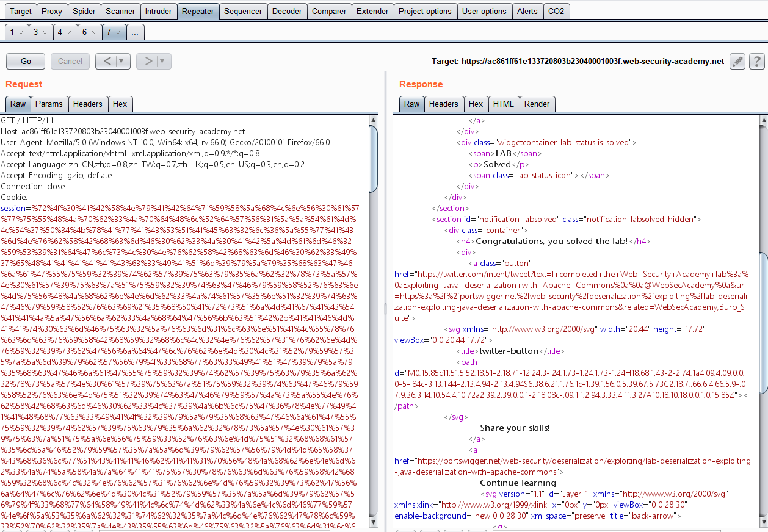768x532 pixels.
Task: Select Request Raw view tab
Action: click(x=18, y=104)
